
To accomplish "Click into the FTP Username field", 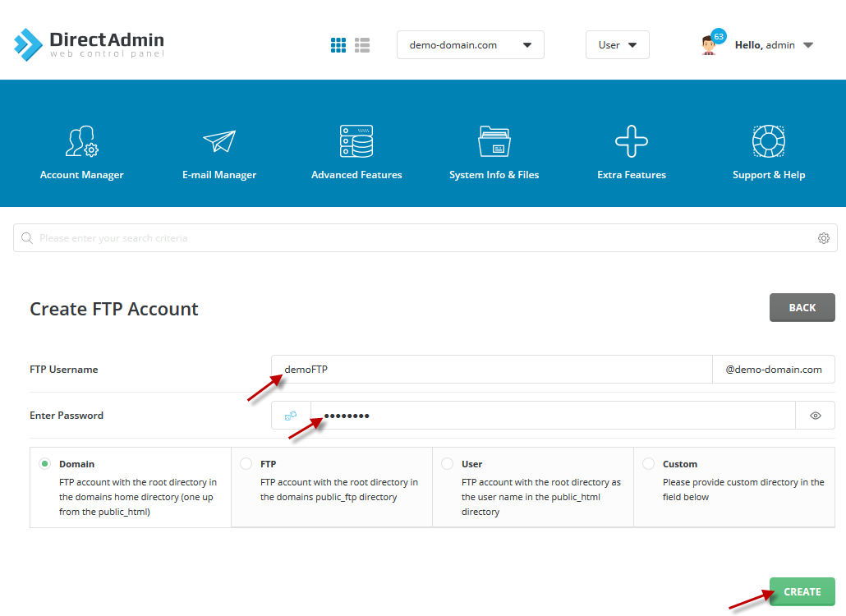I will [x=493, y=370].
